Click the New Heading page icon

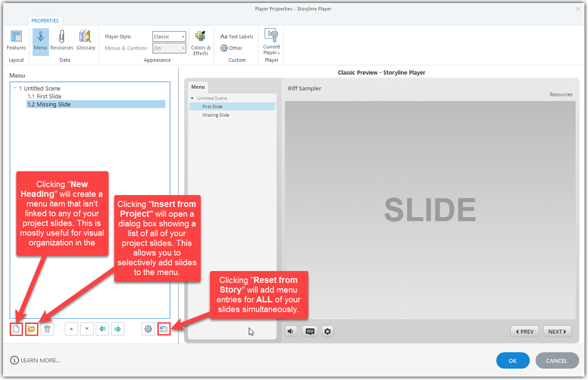[x=16, y=329]
